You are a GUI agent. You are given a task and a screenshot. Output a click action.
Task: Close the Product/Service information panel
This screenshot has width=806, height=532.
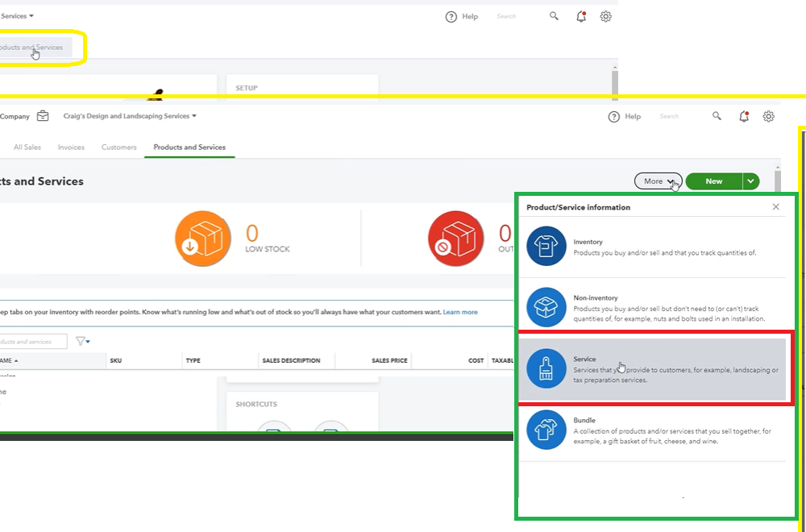pos(775,207)
